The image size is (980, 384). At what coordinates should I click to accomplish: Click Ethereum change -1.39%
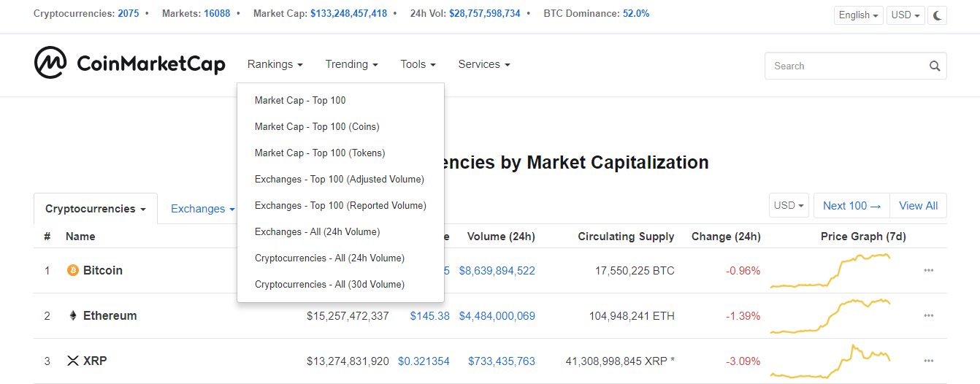tap(743, 315)
